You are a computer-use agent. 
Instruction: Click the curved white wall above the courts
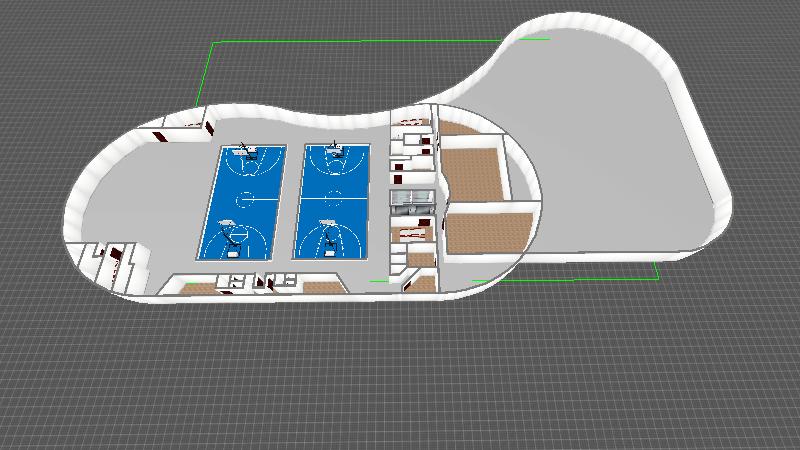coord(300,112)
